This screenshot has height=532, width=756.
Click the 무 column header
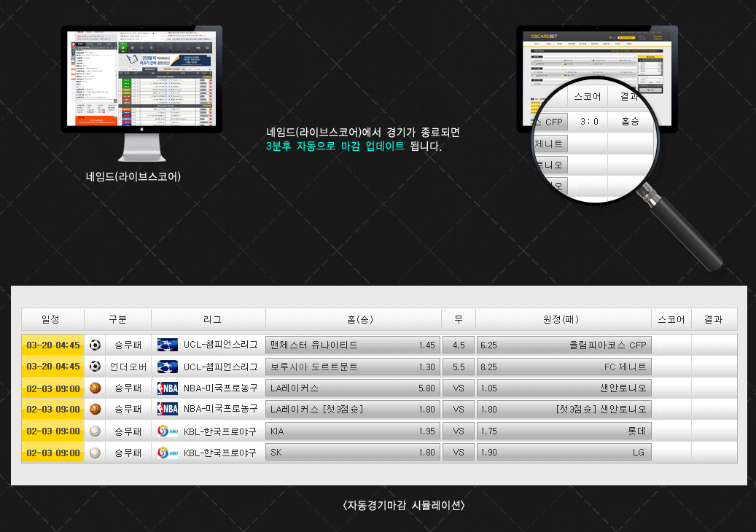(x=459, y=319)
